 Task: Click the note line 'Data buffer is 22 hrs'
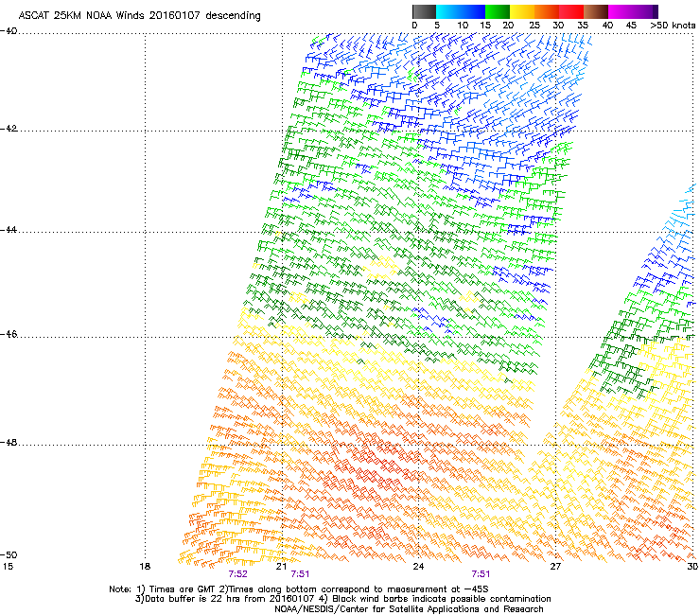pyautogui.click(x=342, y=599)
